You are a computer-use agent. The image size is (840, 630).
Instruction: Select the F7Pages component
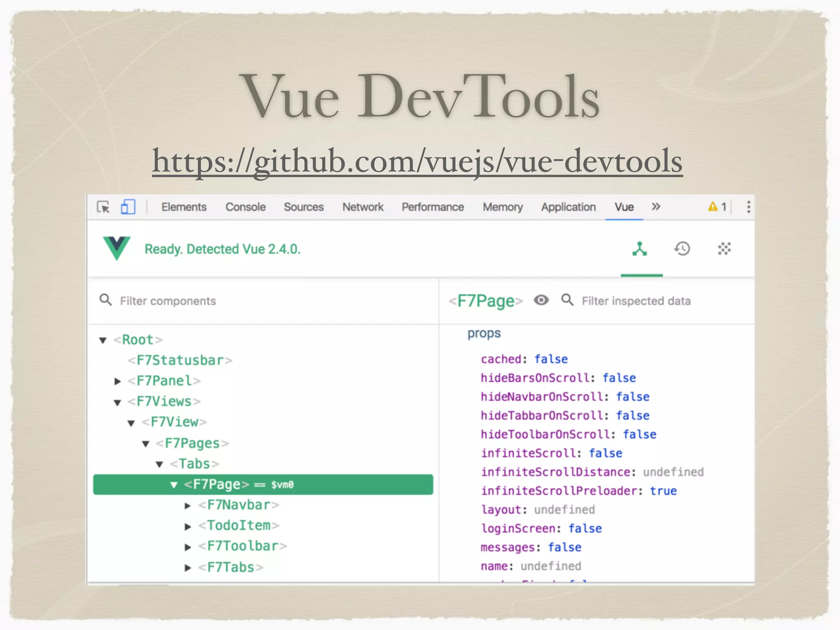click(192, 443)
